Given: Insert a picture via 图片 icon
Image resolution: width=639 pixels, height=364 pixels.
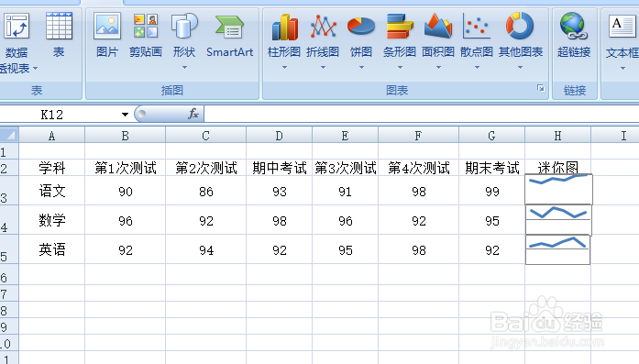Looking at the screenshot, I should coord(107,36).
